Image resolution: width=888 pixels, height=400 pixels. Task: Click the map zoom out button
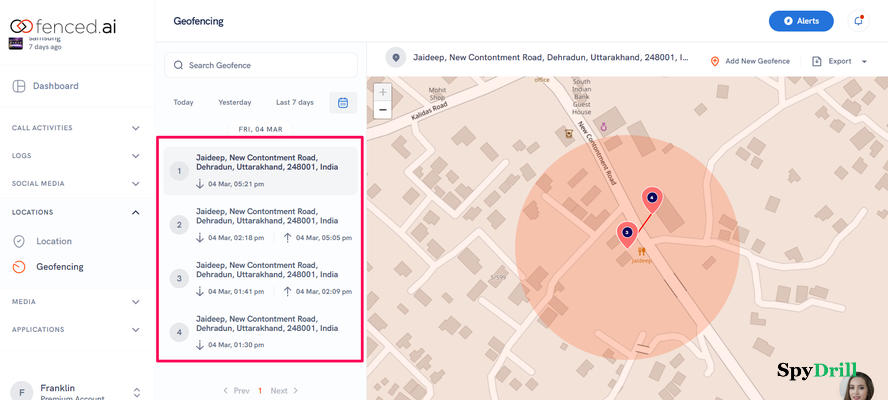click(383, 109)
